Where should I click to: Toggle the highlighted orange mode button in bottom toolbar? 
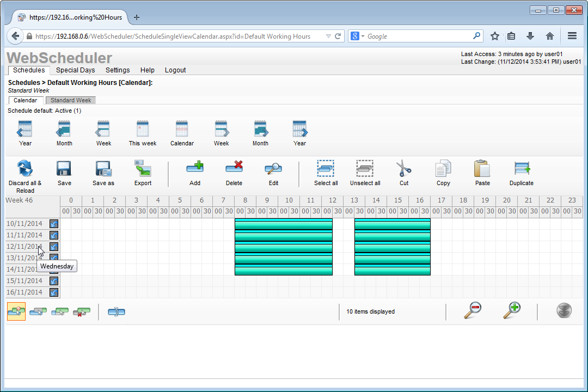click(16, 311)
